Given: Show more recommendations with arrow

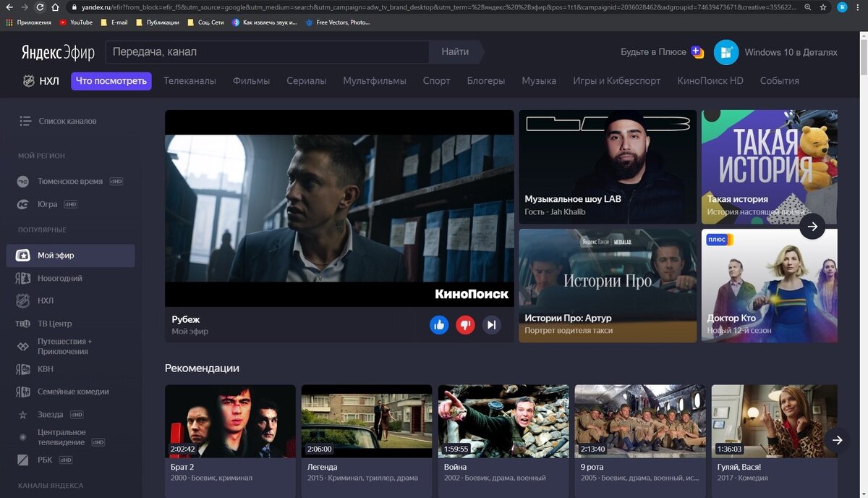Looking at the screenshot, I should tap(837, 439).
